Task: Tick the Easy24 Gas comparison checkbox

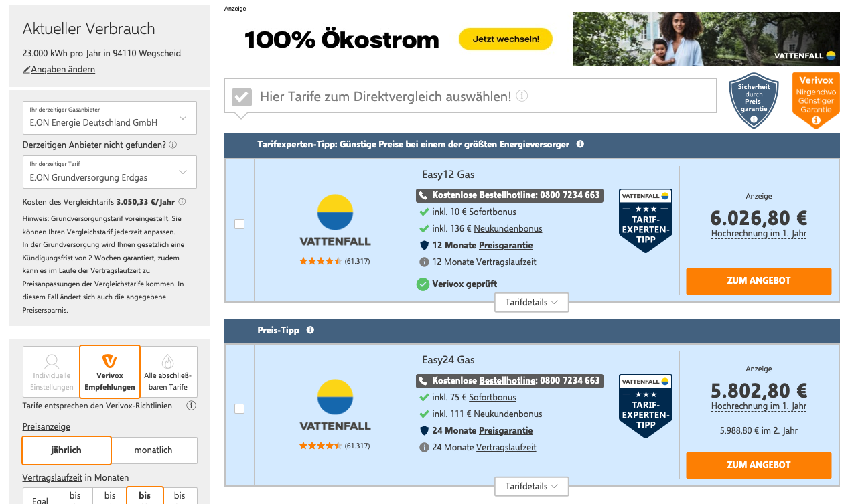Action: (x=239, y=408)
